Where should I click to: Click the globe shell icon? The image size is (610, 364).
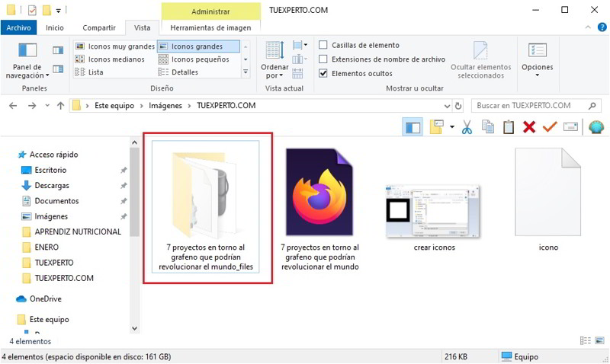pos(596,127)
